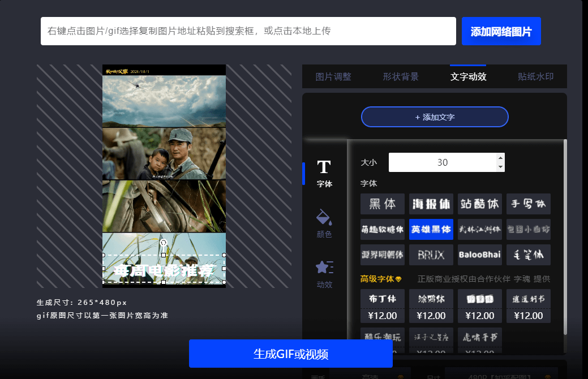Select the 海报体 font style
588x379 pixels.
pos(431,204)
